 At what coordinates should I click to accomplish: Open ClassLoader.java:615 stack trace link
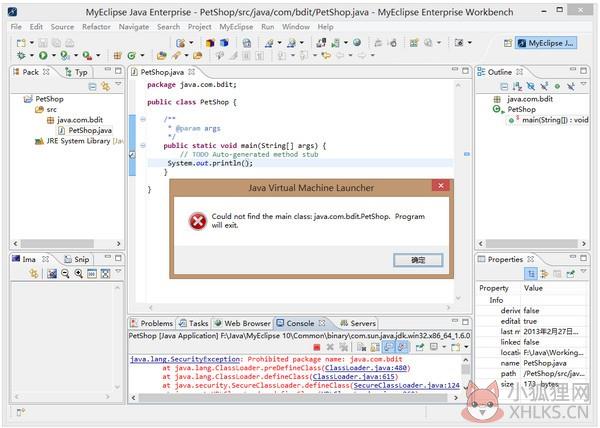(354, 377)
